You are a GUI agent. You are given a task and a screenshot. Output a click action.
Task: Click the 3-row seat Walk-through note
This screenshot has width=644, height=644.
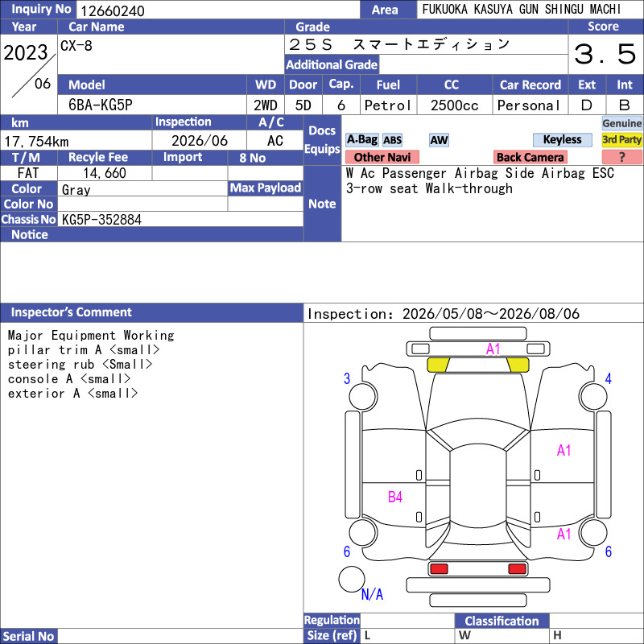click(x=429, y=188)
